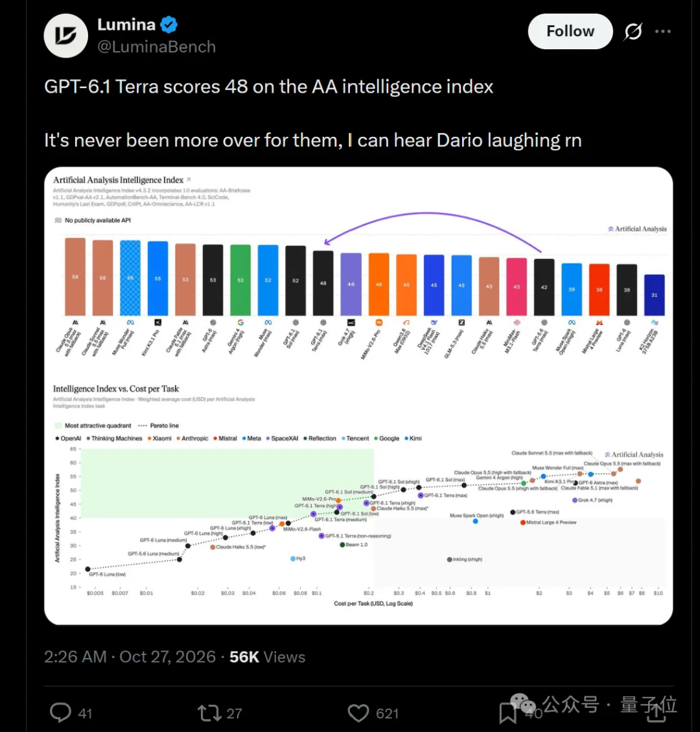700x732 pixels.
Task: Like the post with heart icon
Action: [x=358, y=713]
